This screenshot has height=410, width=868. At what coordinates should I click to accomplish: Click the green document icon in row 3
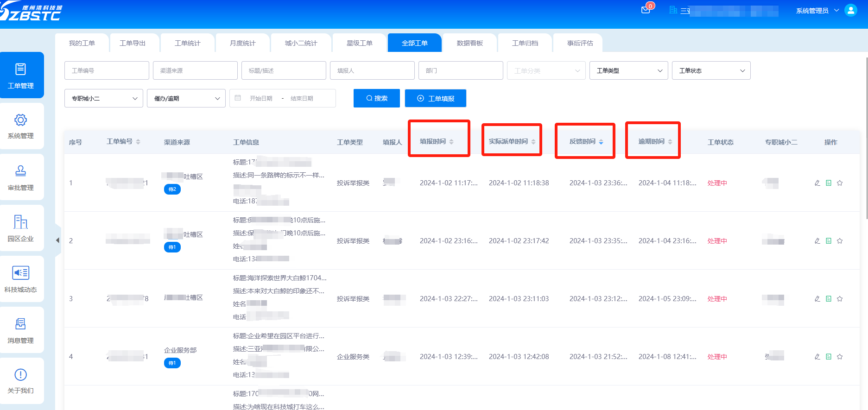pyautogui.click(x=829, y=299)
